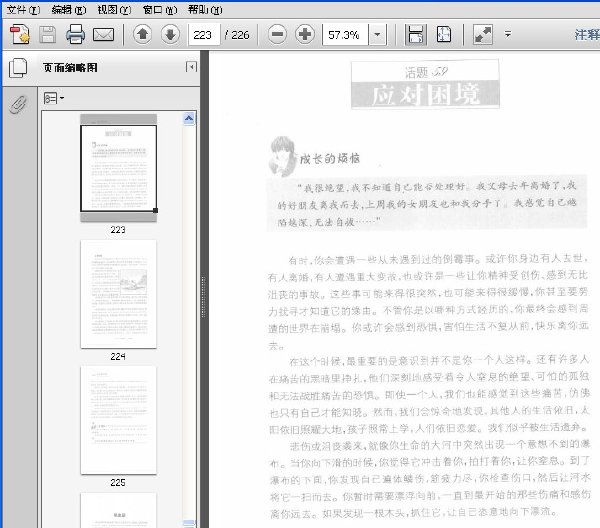Viewport: 600px width, 528px height.
Task: Click the thumbnail list scrollbar thumb
Action: click(x=189, y=524)
